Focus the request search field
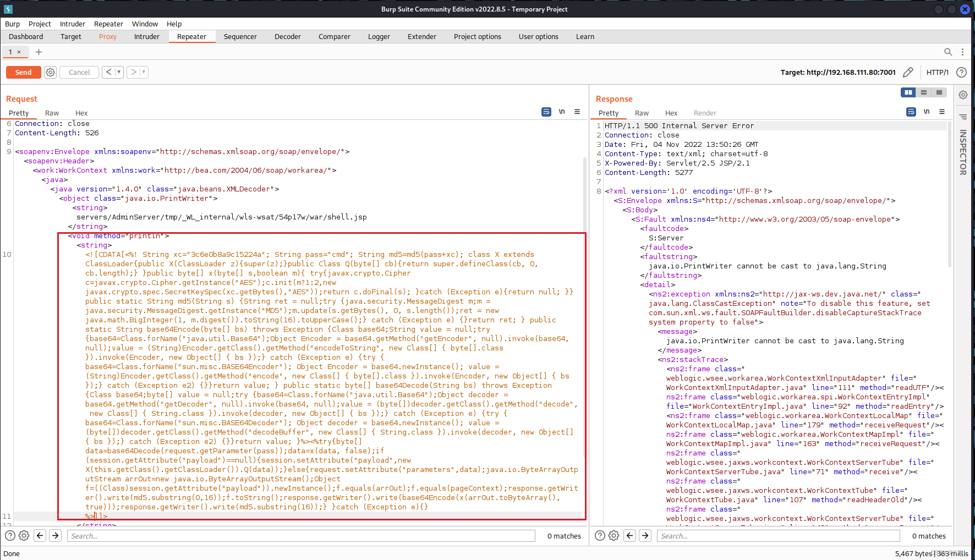This screenshot has width=975, height=560. [301, 536]
